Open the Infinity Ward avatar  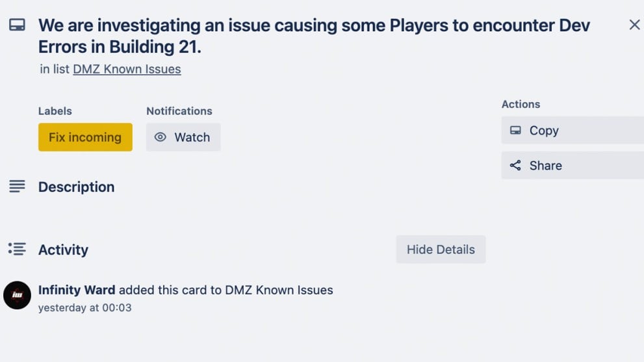tap(17, 295)
